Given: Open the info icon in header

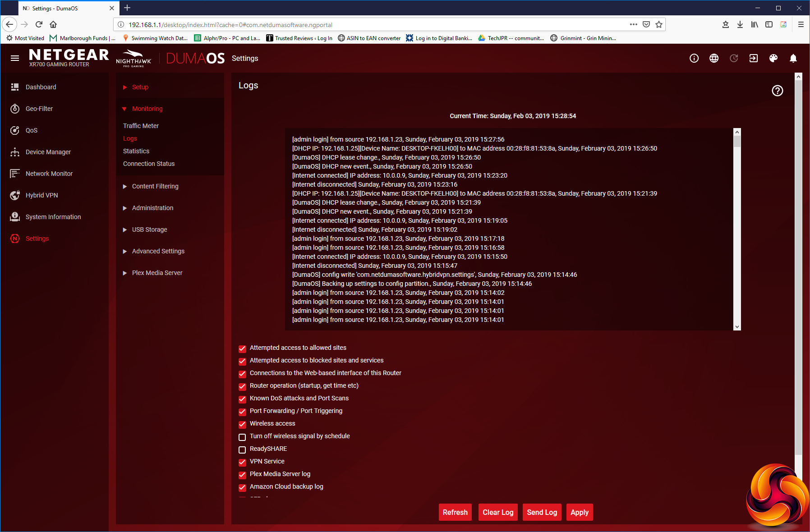Looking at the screenshot, I should tap(694, 58).
